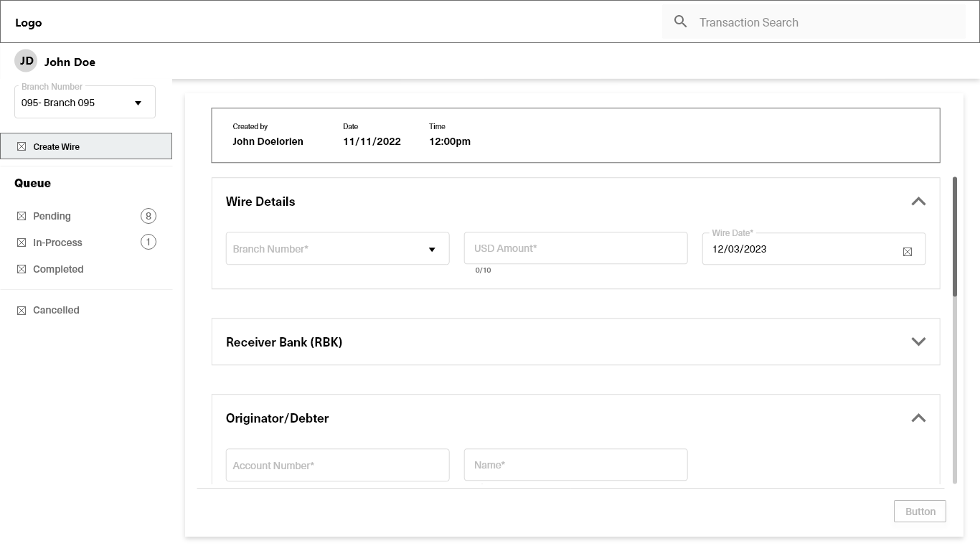
Task: Click the Pending count badge 8
Action: click(149, 216)
